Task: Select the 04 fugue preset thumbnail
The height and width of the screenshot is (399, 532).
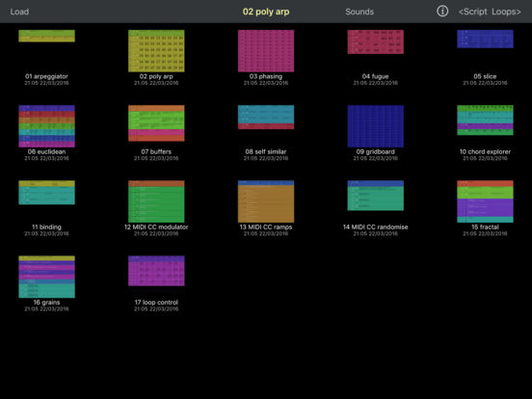Action: pos(376,41)
